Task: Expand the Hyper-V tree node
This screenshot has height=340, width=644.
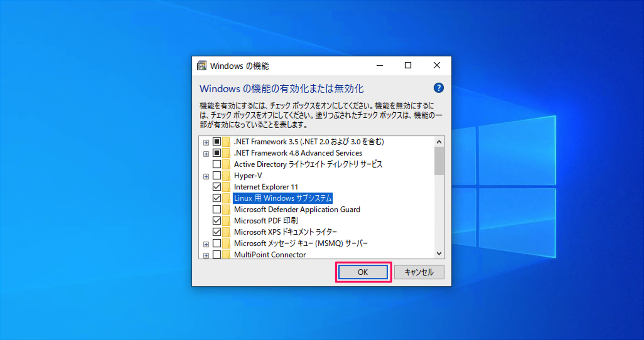Action: (x=206, y=176)
